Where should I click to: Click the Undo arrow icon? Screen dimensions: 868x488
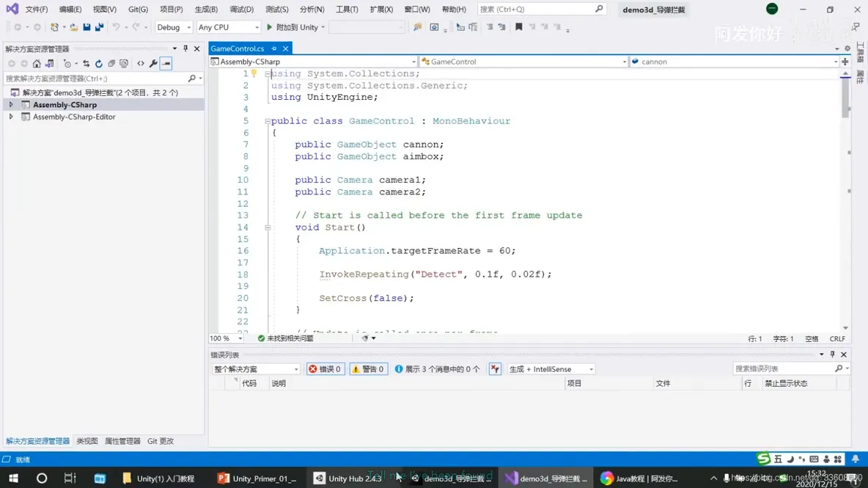pyautogui.click(x=116, y=27)
